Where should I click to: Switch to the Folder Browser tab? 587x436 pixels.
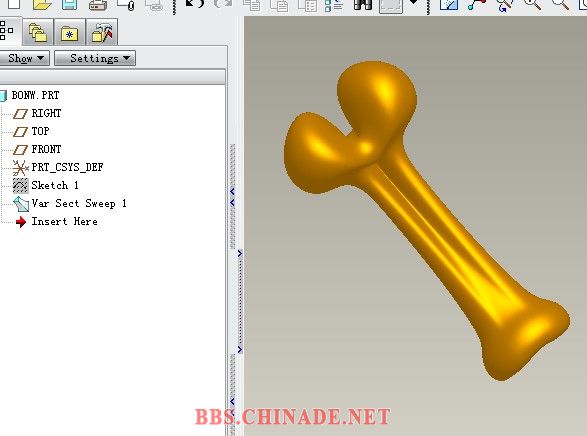coord(38,32)
